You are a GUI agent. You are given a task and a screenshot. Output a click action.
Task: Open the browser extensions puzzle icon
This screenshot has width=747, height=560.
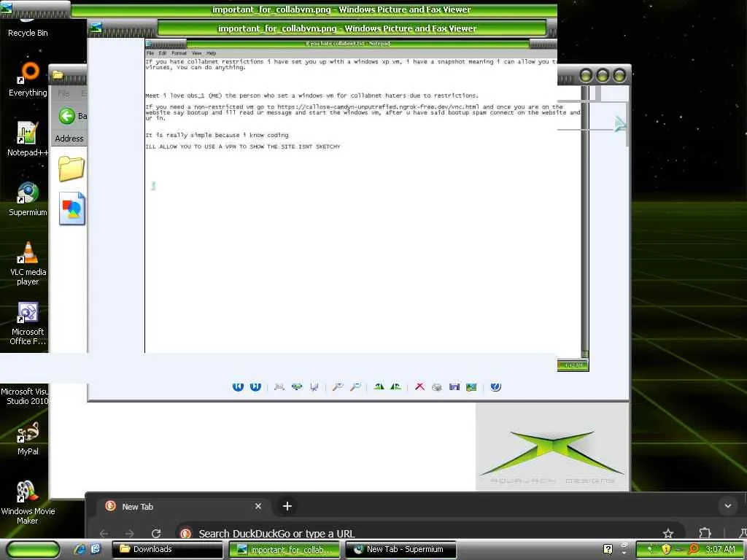click(x=705, y=533)
